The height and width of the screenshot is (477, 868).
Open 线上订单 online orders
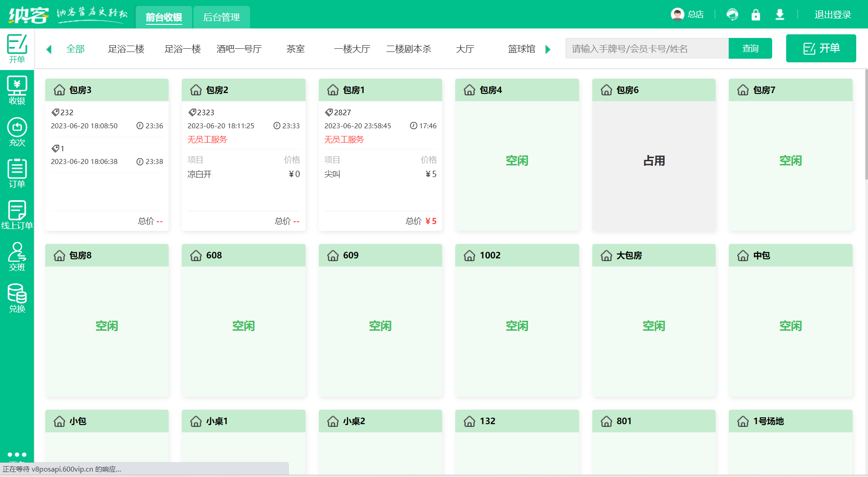[x=17, y=215]
